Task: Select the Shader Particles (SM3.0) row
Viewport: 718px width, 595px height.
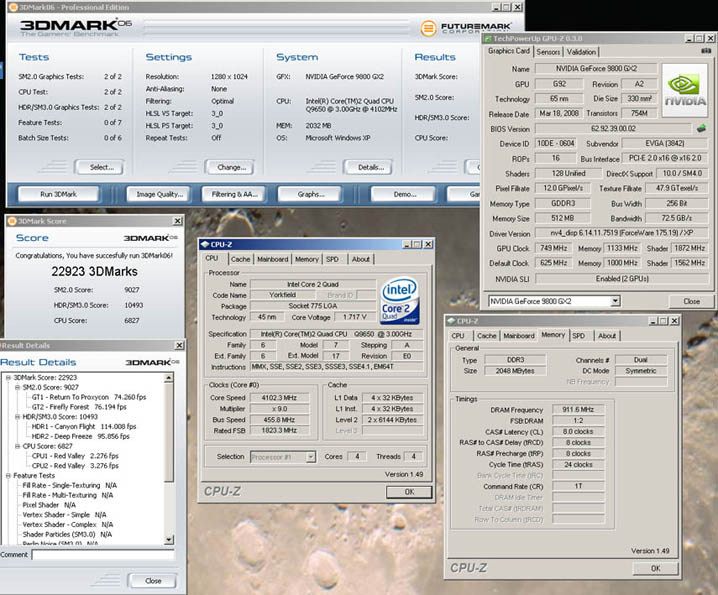Action: (67, 534)
